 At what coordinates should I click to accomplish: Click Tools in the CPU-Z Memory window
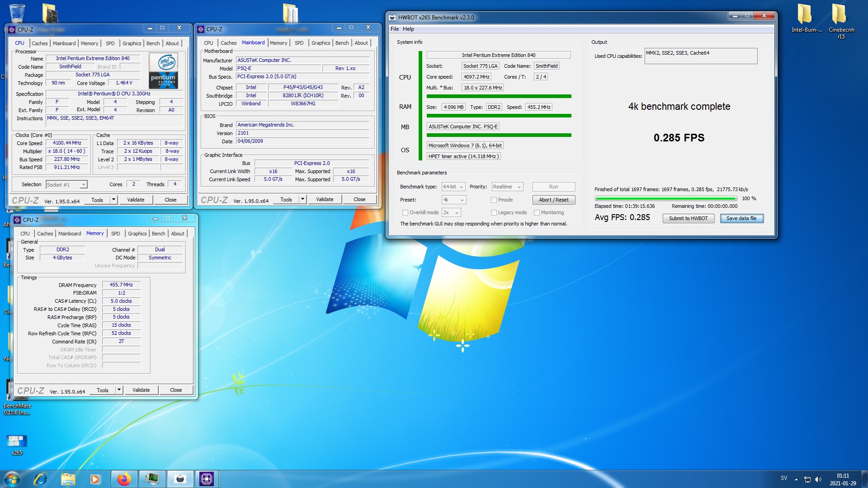tap(103, 389)
